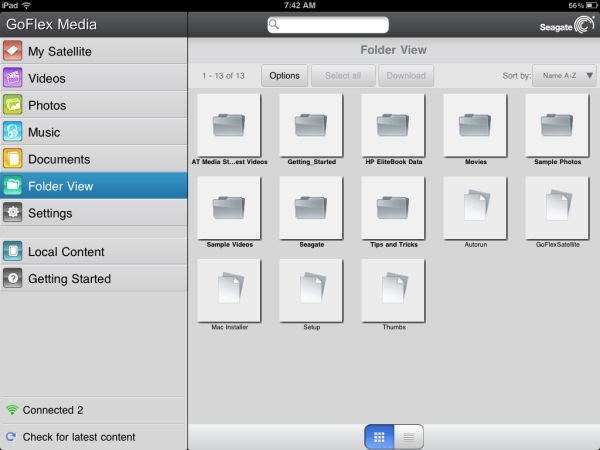Click the My Satellite sidebar icon
600x450 pixels.
point(13,51)
